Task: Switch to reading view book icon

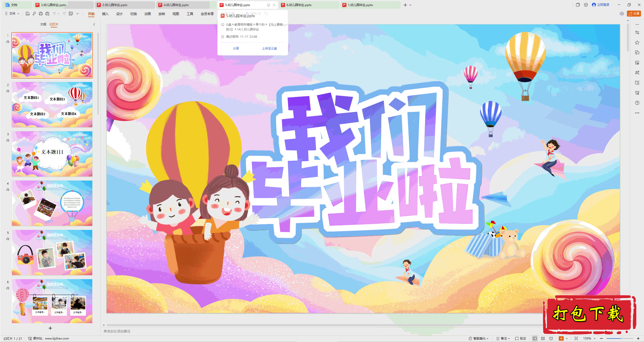Action: pos(551,338)
